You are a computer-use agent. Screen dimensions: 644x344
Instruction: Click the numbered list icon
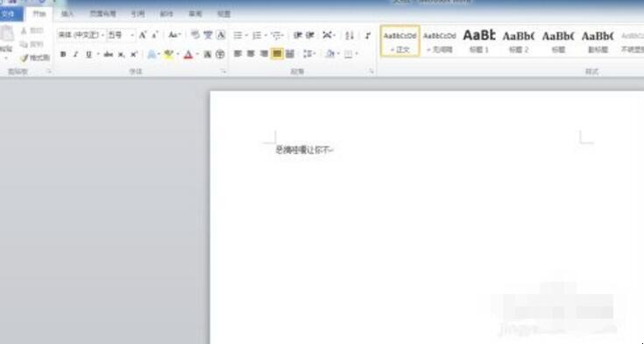pos(257,35)
